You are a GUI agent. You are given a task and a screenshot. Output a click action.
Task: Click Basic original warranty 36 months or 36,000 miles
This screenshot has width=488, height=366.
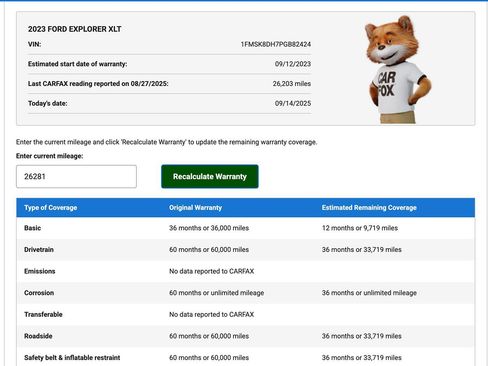[x=209, y=228]
